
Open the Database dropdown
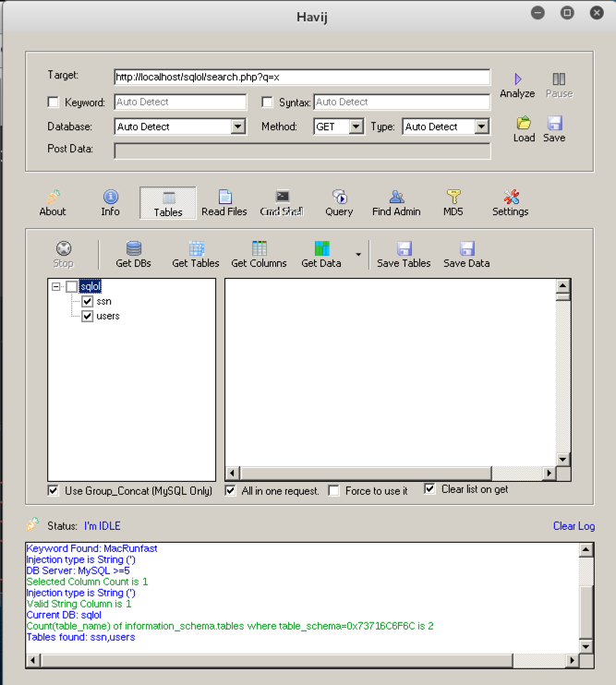click(237, 126)
